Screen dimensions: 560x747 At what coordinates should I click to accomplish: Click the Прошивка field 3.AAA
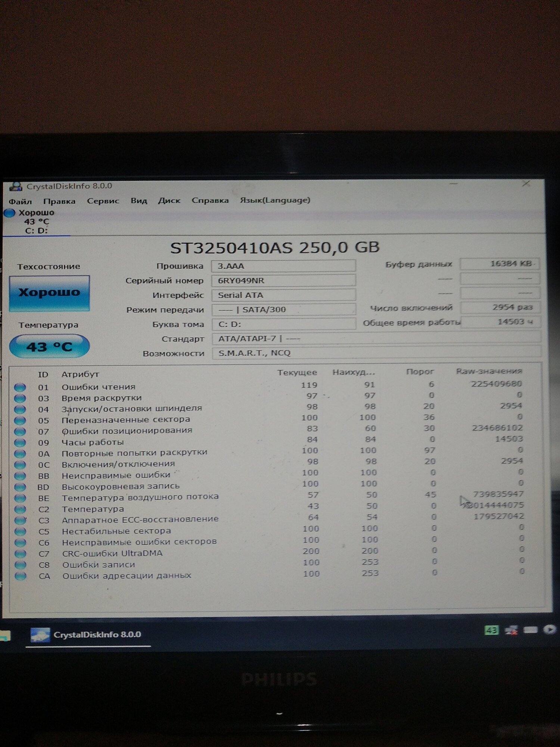point(283,266)
